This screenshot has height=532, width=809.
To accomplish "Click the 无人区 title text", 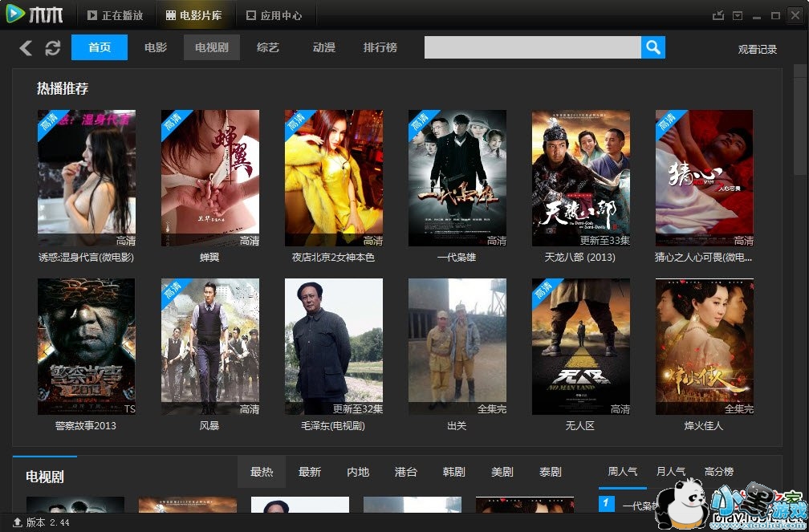I will 580,426.
